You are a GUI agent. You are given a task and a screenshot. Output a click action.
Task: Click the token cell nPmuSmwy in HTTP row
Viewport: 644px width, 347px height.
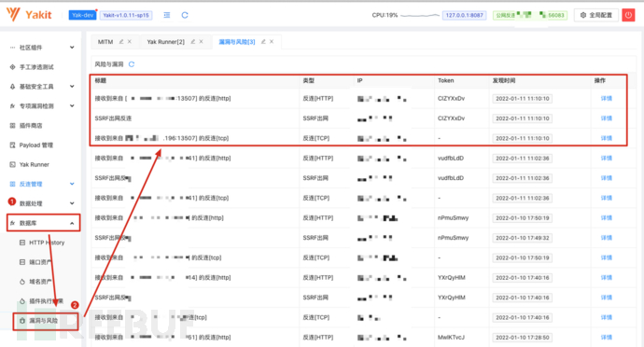pyautogui.click(x=453, y=218)
